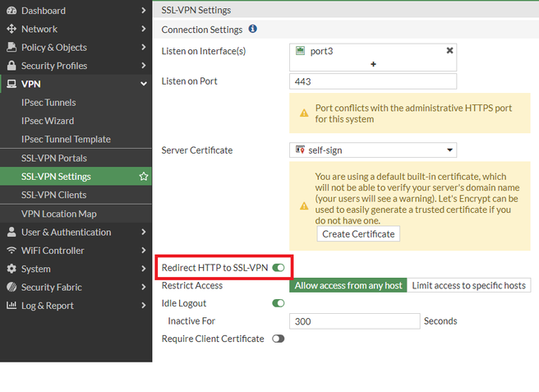Click the Dashboard icon in sidebar

pos(12,11)
